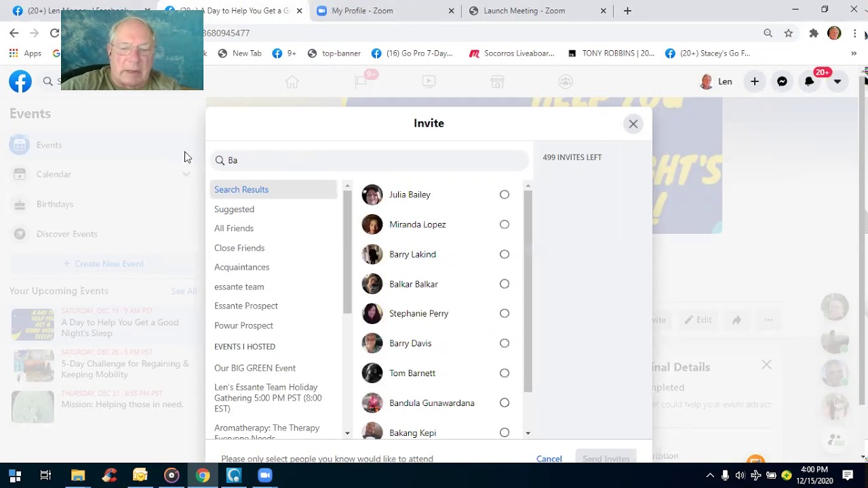Open the three-dot More menu on the event page
Screen dimensions: 868x488
[768, 320]
